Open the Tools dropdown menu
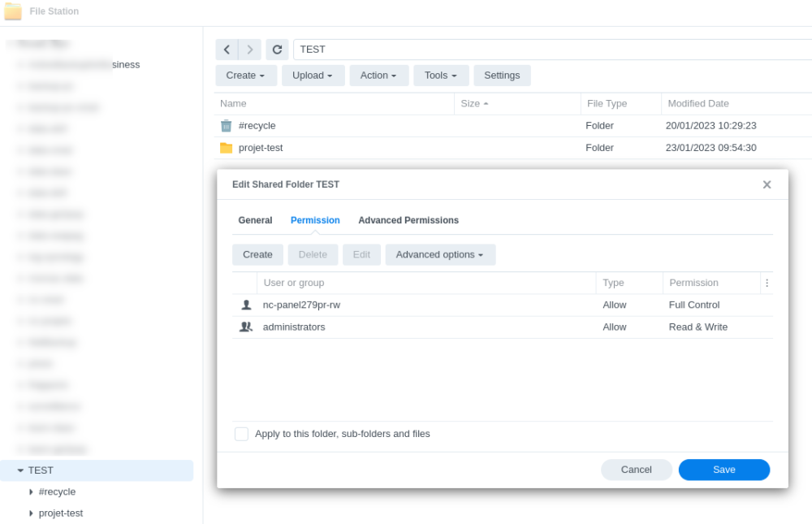 coord(441,76)
